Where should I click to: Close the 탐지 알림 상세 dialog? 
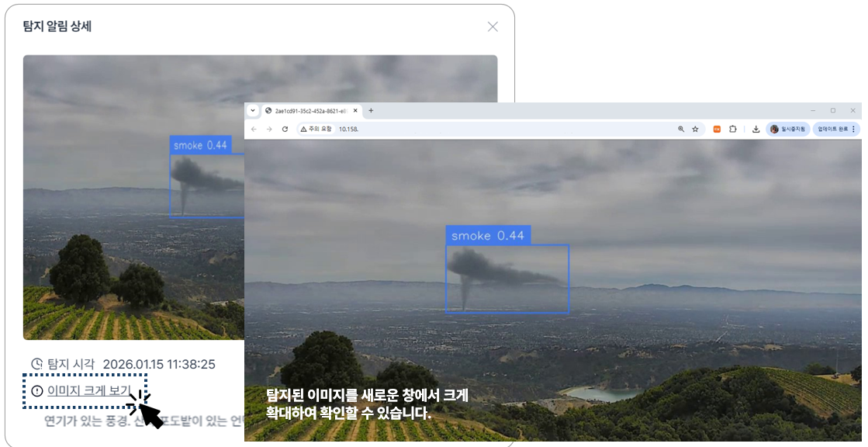[x=493, y=26]
